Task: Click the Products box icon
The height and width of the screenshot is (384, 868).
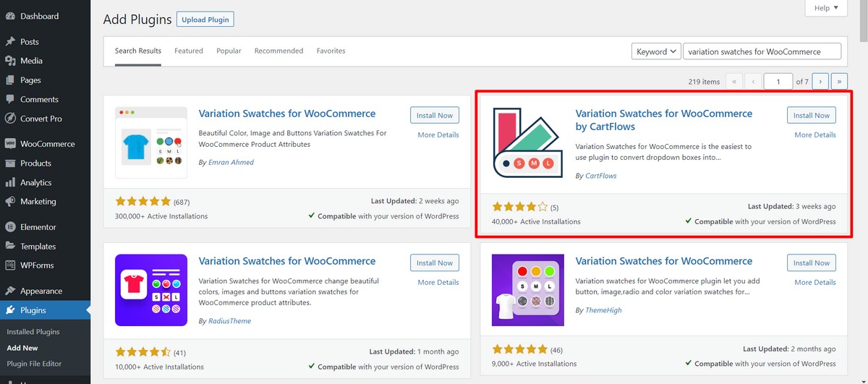Action: pyautogui.click(x=10, y=163)
